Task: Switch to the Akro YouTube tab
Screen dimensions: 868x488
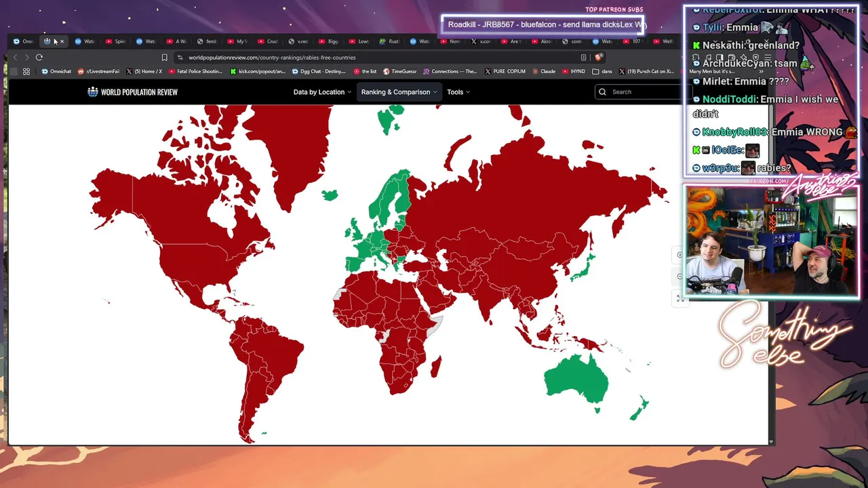Action: click(542, 41)
